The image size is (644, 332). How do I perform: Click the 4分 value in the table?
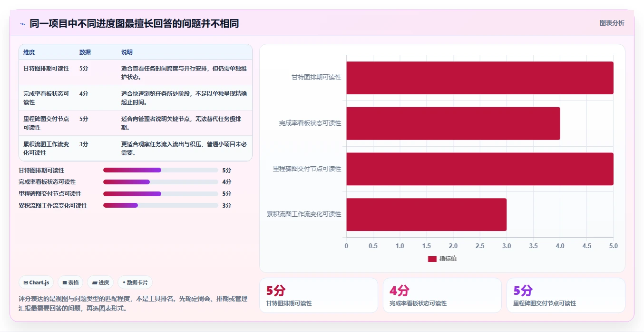(84, 94)
